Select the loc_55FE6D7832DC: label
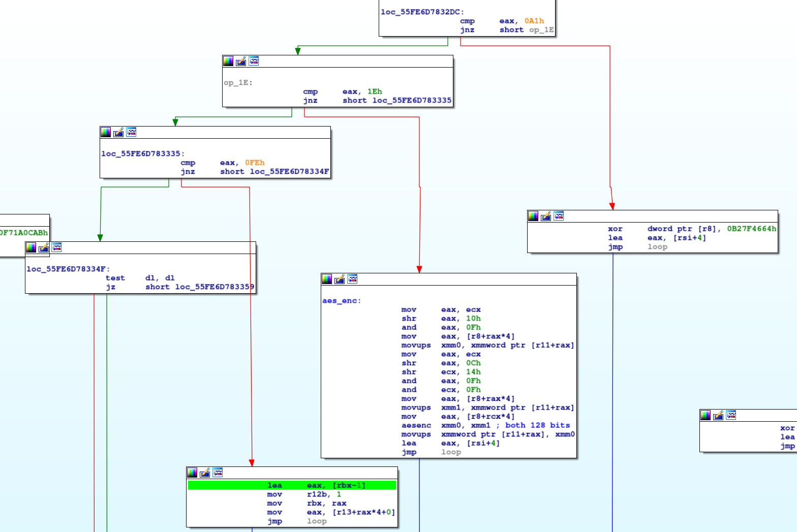This screenshot has width=797, height=532. [422, 12]
